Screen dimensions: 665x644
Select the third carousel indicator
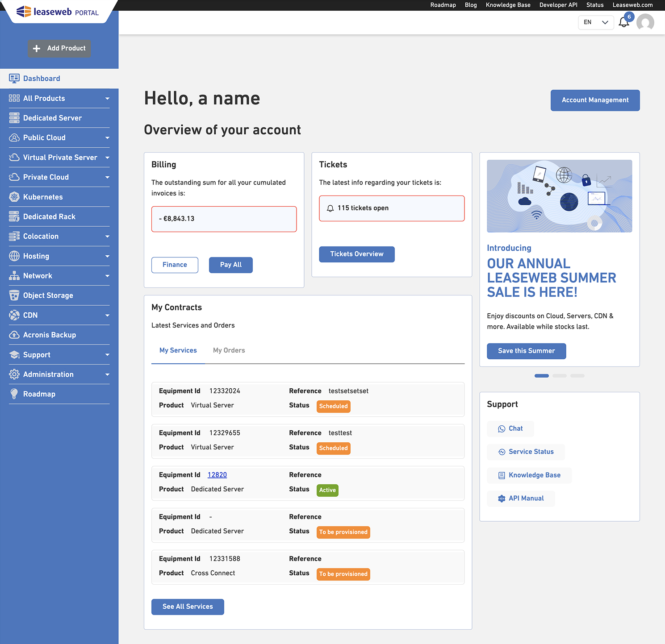[577, 376]
